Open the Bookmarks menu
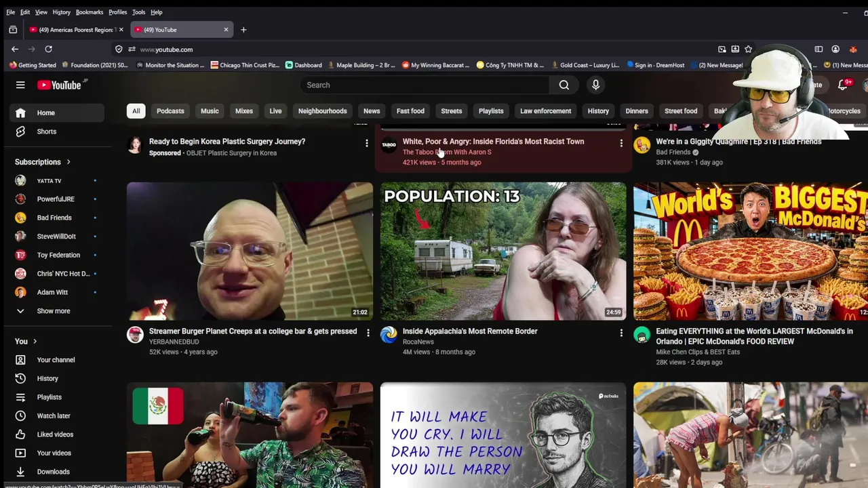Image resolution: width=868 pixels, height=488 pixels. (x=90, y=12)
